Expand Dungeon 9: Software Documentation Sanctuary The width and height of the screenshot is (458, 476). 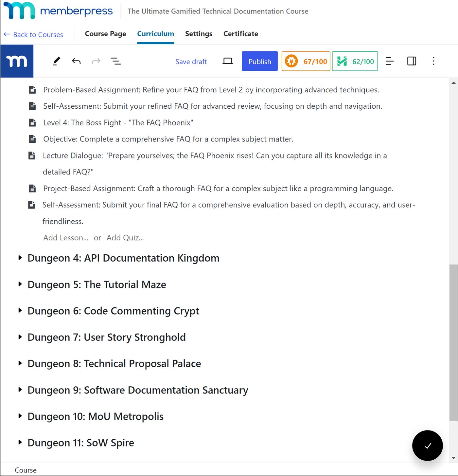pyautogui.click(x=20, y=390)
